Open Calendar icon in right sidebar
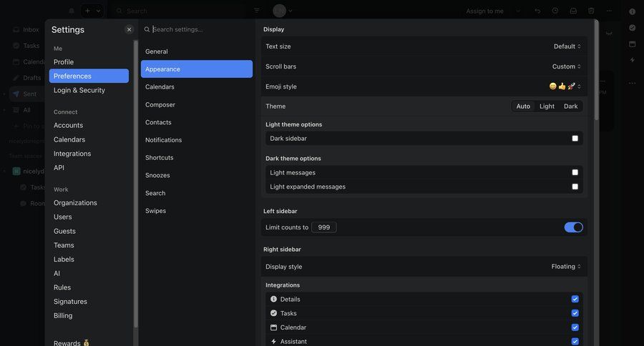The image size is (644, 346). pyautogui.click(x=632, y=44)
